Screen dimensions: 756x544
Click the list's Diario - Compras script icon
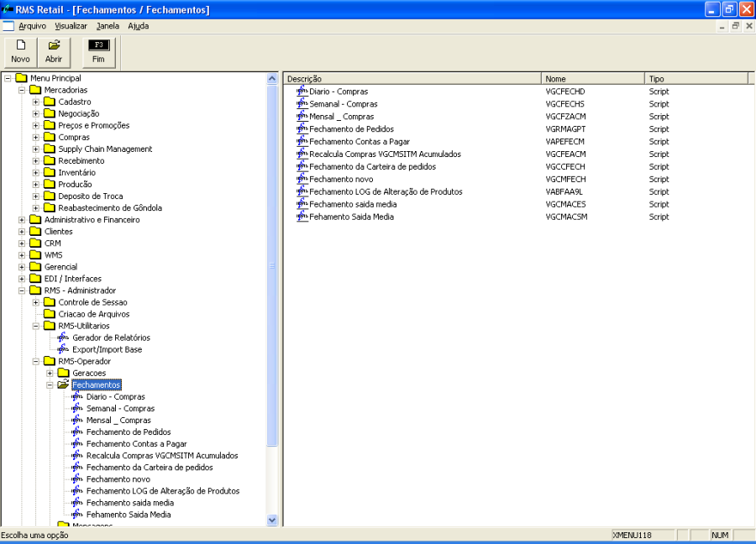click(302, 91)
